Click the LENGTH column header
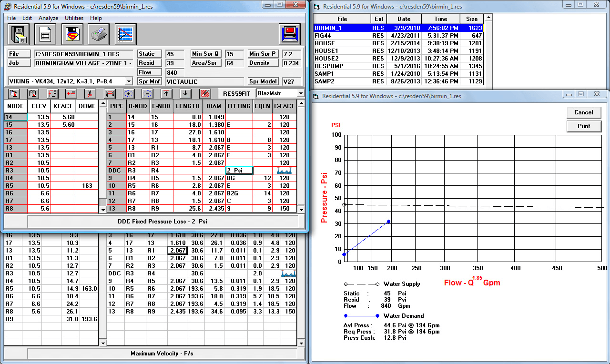 (188, 106)
